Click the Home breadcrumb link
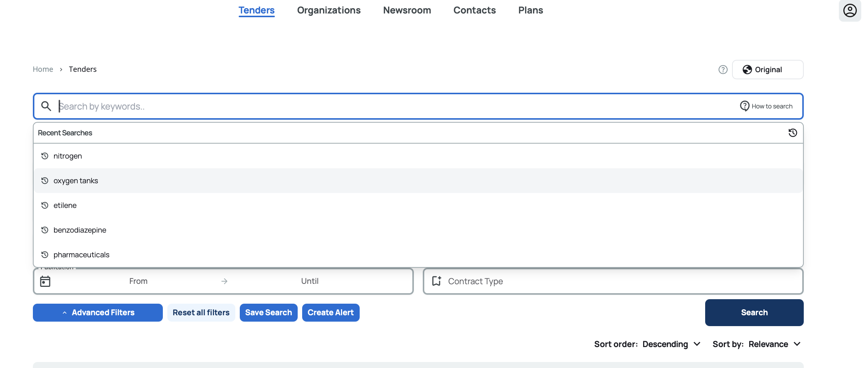Viewport: 868px width, 368px height. click(43, 69)
